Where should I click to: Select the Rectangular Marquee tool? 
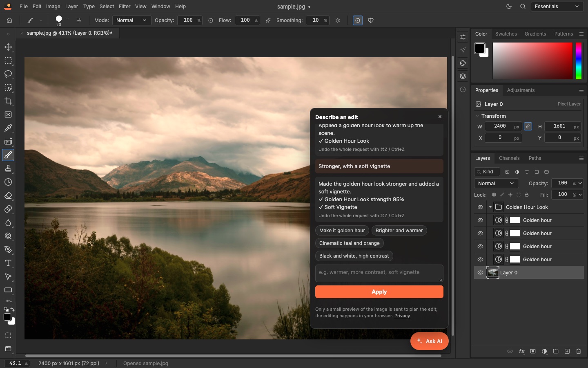[8, 61]
